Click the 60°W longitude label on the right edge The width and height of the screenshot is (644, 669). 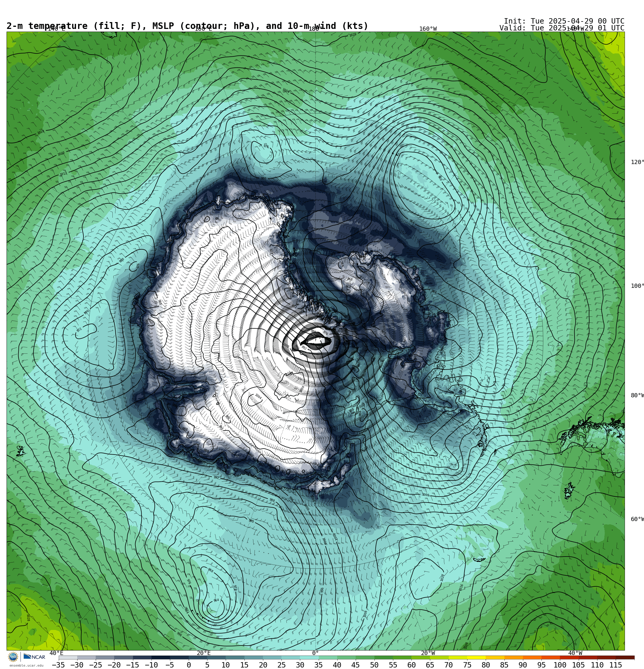(637, 519)
